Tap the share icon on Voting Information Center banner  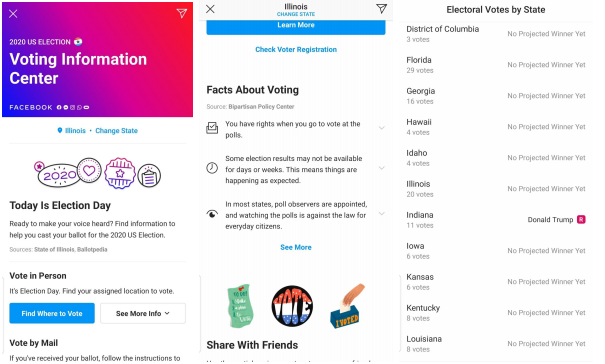click(x=182, y=13)
